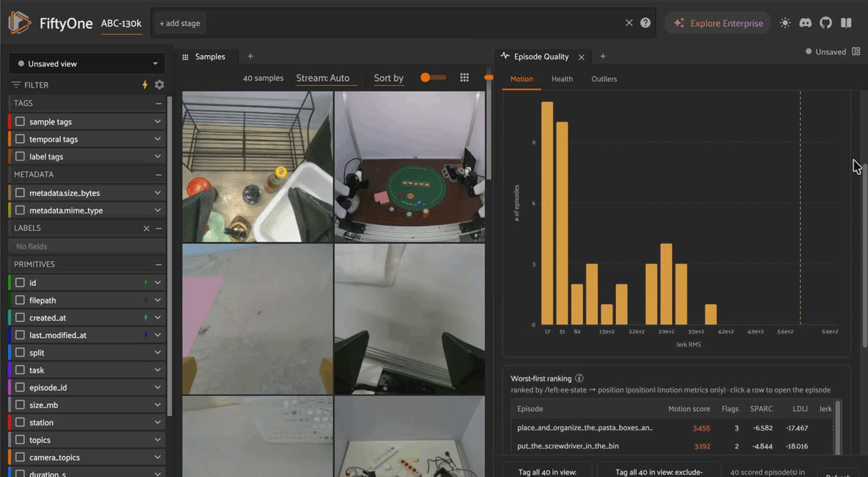
Task: Open the Sort by control
Action: click(x=388, y=78)
